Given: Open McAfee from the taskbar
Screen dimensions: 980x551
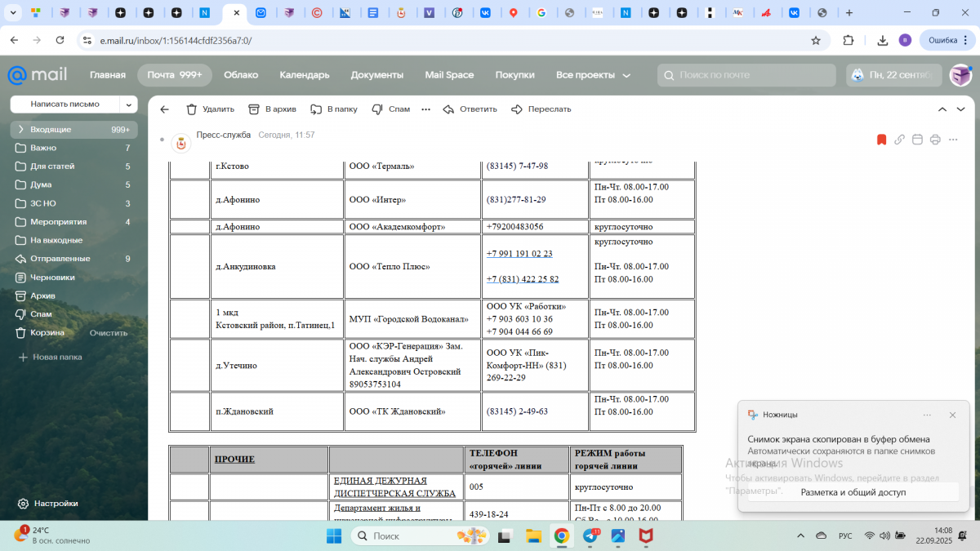Looking at the screenshot, I should [x=646, y=535].
